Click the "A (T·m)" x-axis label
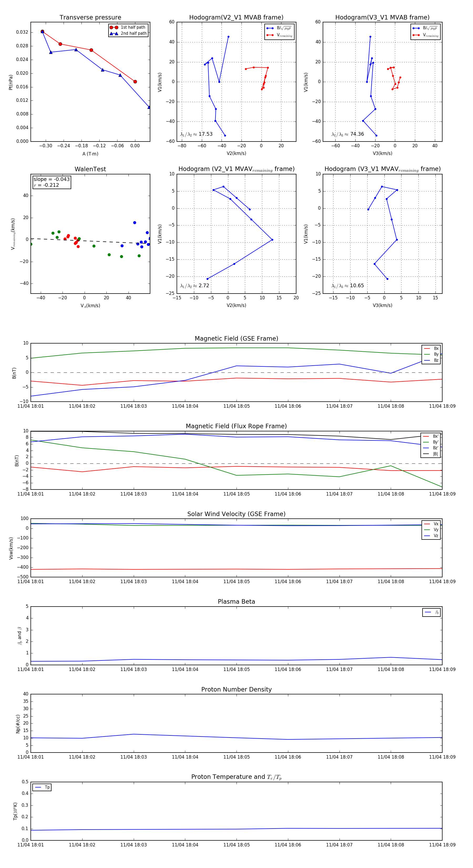The width and height of the screenshot is (473, 868). coord(90,154)
